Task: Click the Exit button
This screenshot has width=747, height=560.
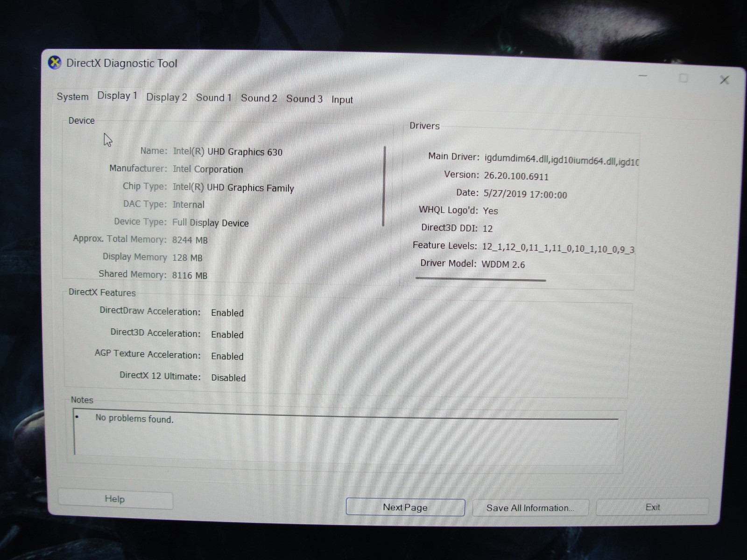Action: tap(653, 507)
